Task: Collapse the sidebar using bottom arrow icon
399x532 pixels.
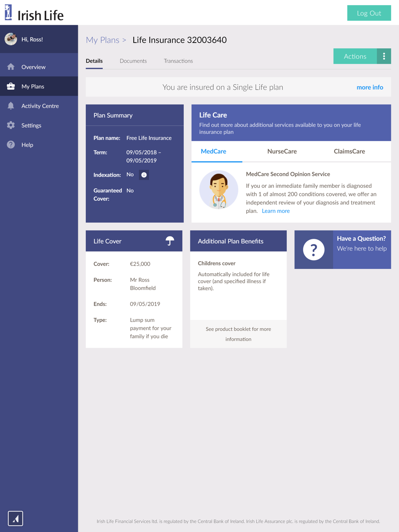Action: (x=16, y=518)
